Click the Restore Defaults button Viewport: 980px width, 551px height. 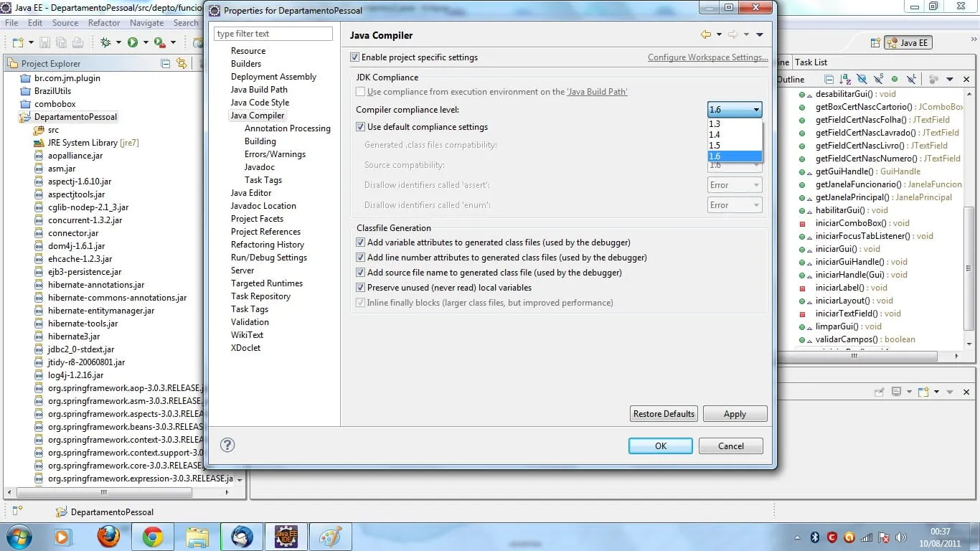tap(664, 414)
